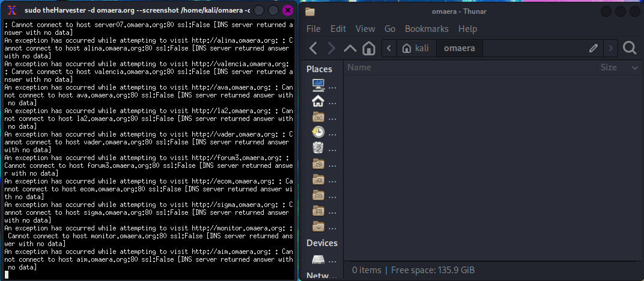
Task: Open the Bookmarks menu
Action: 427,29
